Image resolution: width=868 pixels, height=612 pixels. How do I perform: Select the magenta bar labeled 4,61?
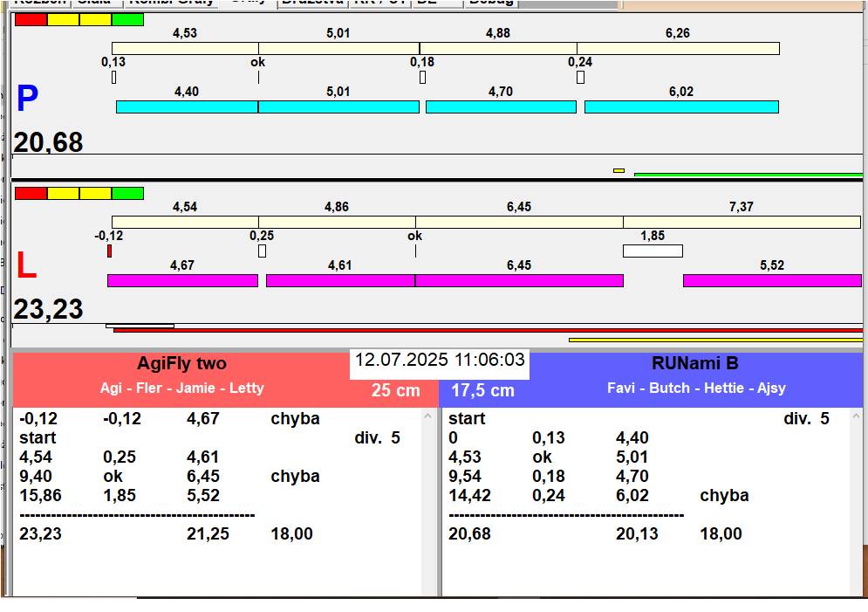tap(340, 281)
